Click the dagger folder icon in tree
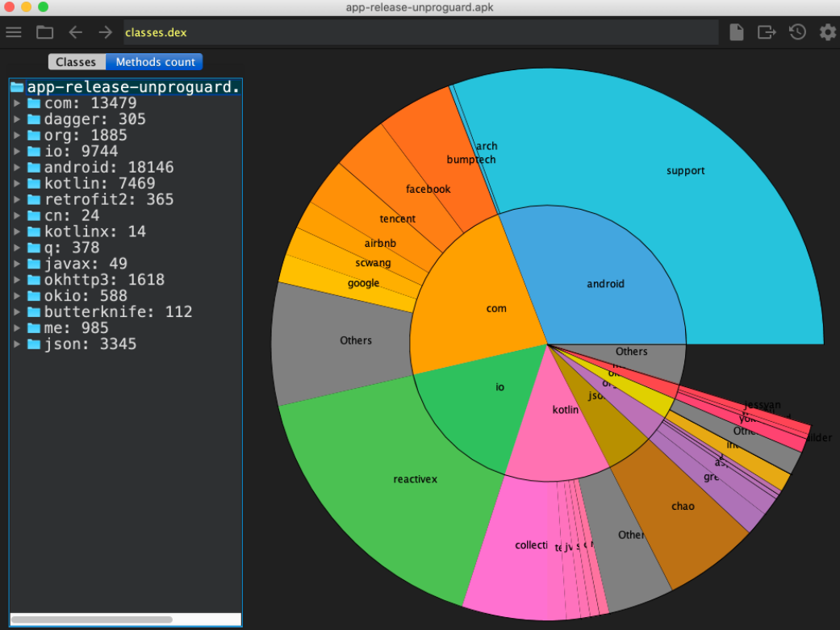Viewport: 840px width, 630px height. tap(34, 119)
